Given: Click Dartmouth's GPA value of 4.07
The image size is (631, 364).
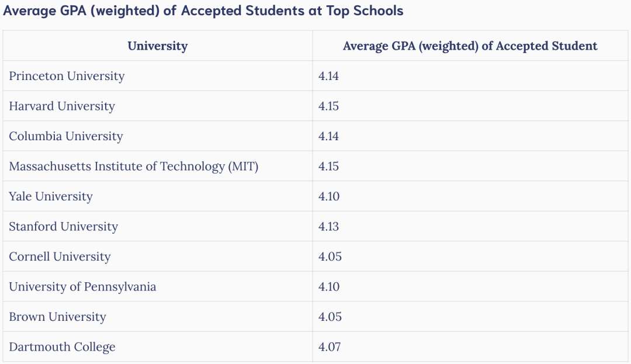Looking at the screenshot, I should point(329,347).
